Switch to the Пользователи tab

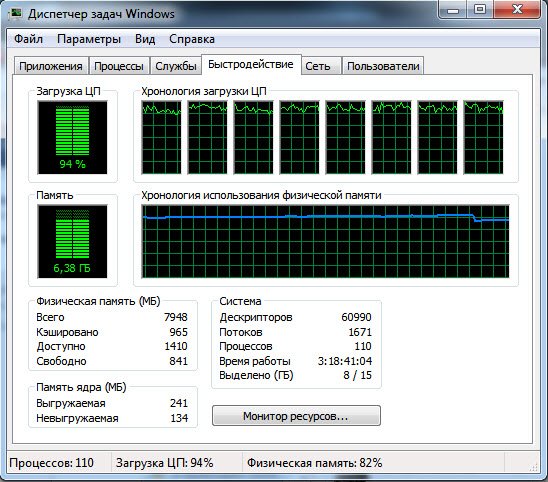pyautogui.click(x=383, y=66)
